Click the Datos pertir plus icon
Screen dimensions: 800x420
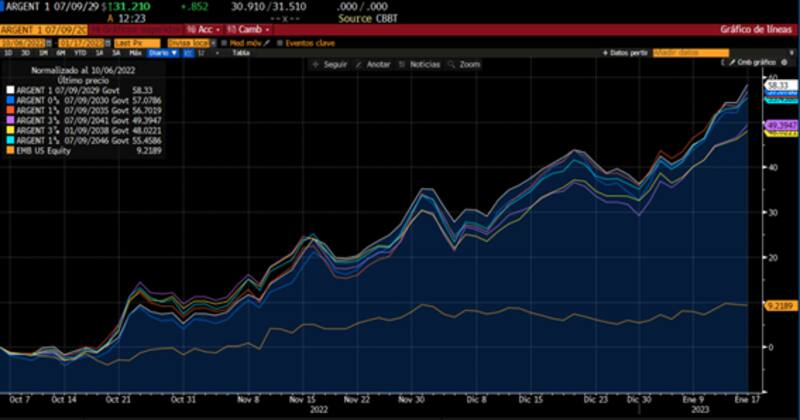pos(606,53)
